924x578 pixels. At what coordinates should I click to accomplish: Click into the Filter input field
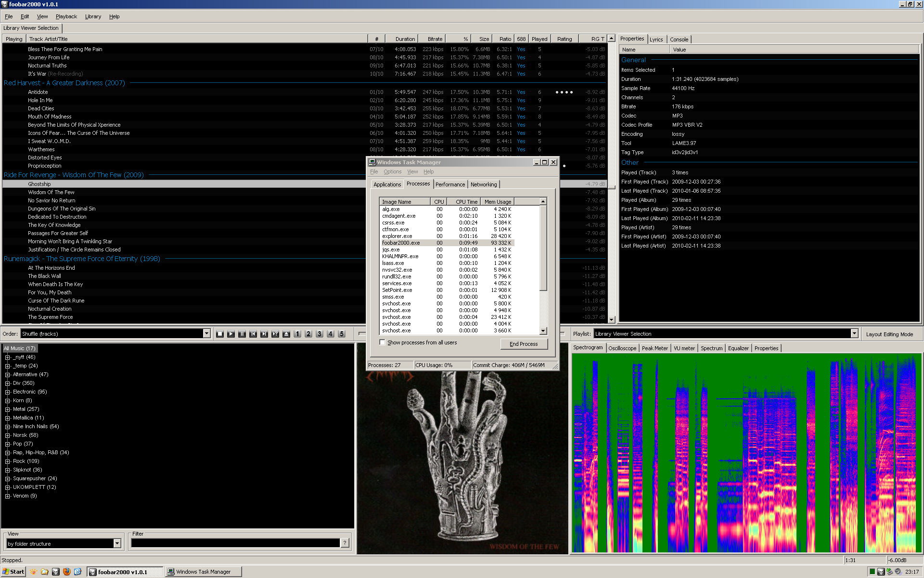[236, 543]
